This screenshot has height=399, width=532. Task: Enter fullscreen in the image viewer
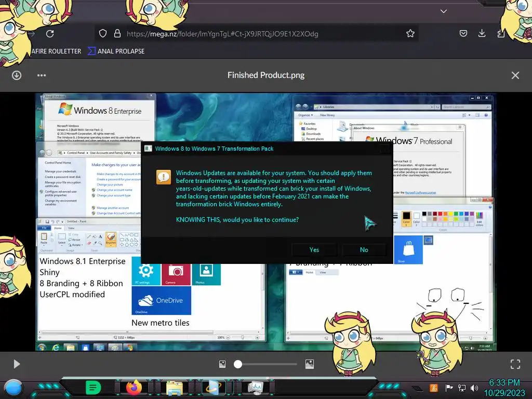(x=515, y=364)
